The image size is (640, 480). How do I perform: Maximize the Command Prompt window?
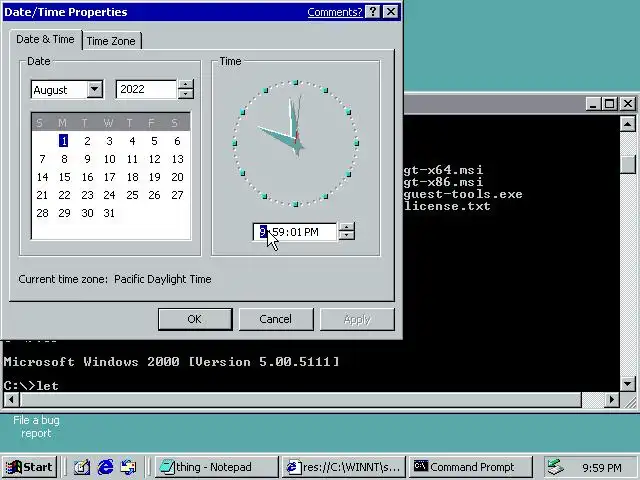click(609, 104)
